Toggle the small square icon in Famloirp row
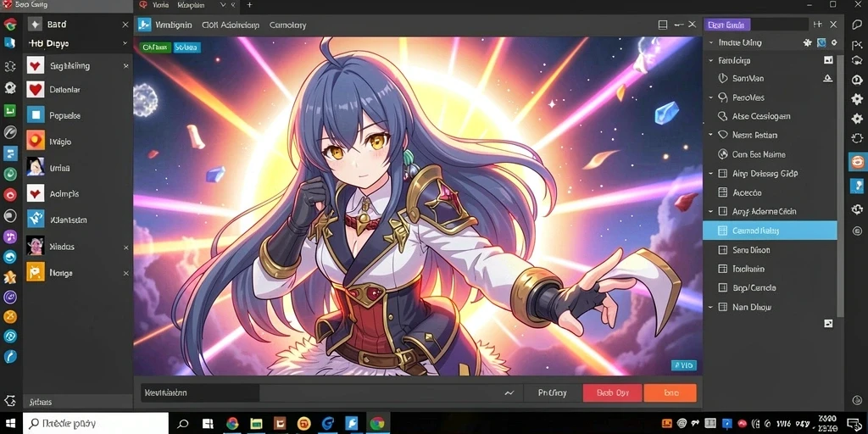This screenshot has height=434, width=868. [x=828, y=60]
